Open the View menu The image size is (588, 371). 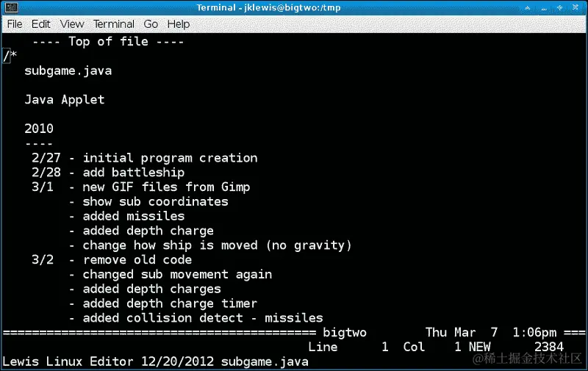(71, 24)
